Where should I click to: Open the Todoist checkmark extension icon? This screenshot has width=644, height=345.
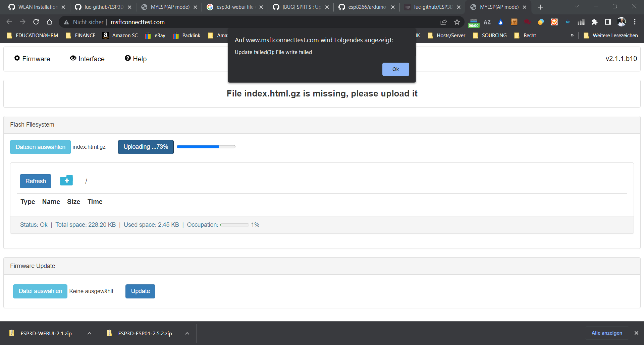point(554,22)
